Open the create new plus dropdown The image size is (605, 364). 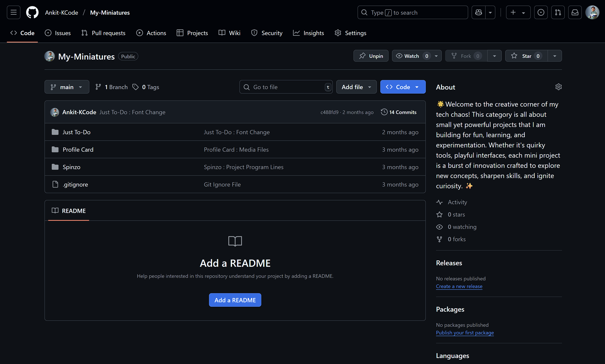pyautogui.click(x=518, y=13)
